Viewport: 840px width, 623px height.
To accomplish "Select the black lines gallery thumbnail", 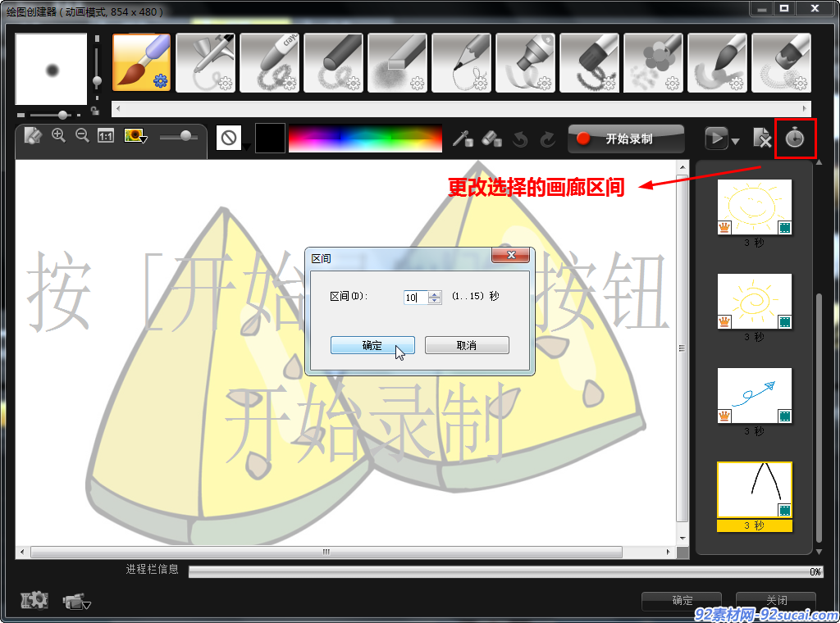I will click(x=755, y=489).
